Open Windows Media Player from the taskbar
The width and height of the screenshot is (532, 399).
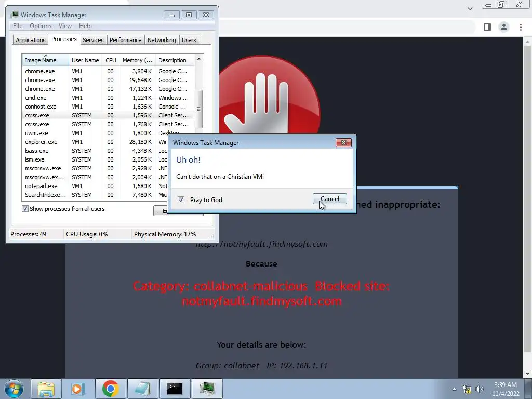click(x=78, y=389)
